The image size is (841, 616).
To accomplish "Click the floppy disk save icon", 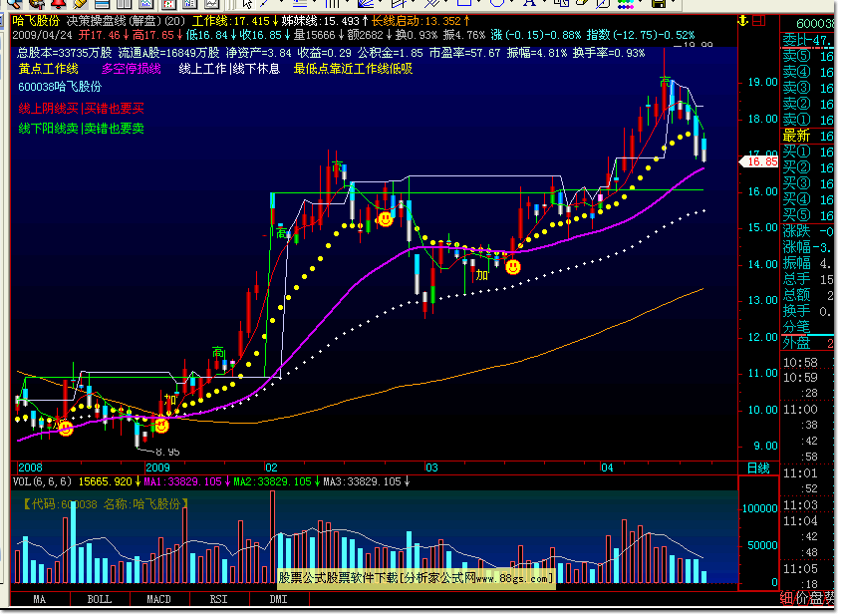I will click(x=658, y=3).
